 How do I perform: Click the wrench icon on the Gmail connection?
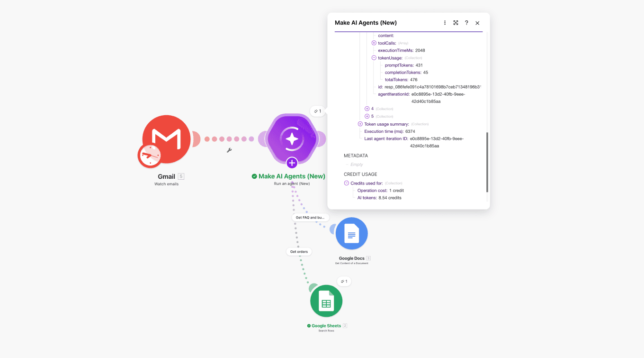pyautogui.click(x=229, y=150)
